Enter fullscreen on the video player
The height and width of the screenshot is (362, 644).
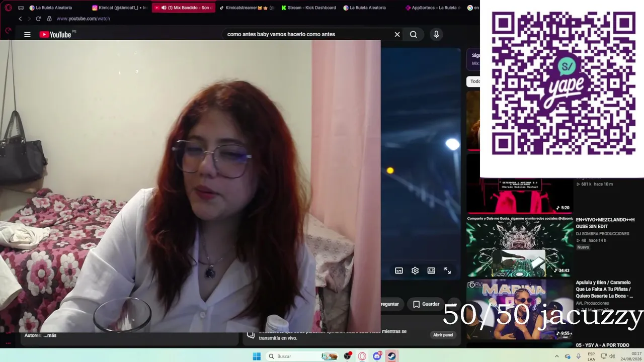(447, 270)
